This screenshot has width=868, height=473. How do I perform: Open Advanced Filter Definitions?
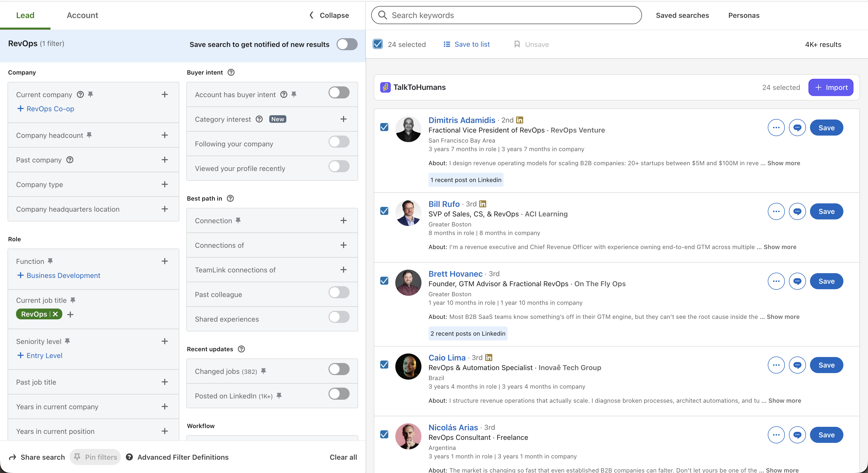177,457
